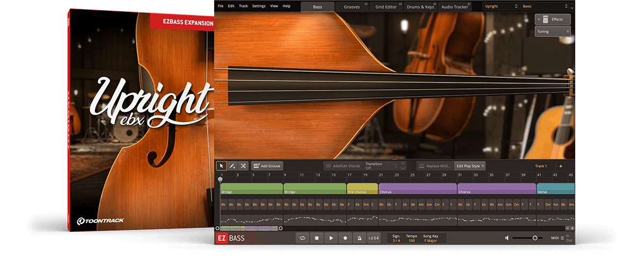Open the Upright library dropdown
Viewport: 644px width, 262px height.
[x=500, y=6]
